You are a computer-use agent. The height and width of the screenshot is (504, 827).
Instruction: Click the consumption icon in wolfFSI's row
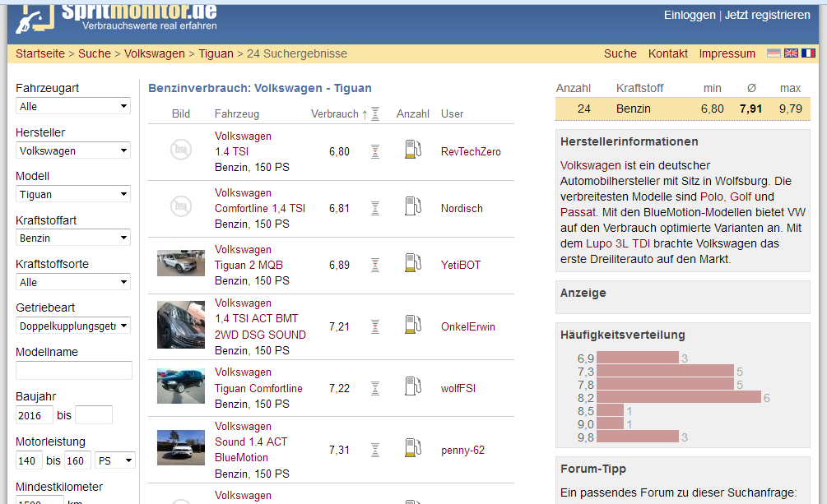(x=375, y=389)
